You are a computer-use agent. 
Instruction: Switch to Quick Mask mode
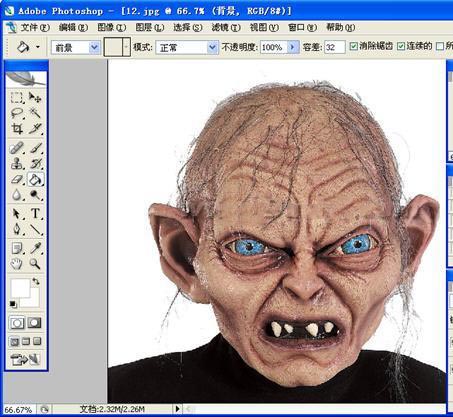[35, 323]
